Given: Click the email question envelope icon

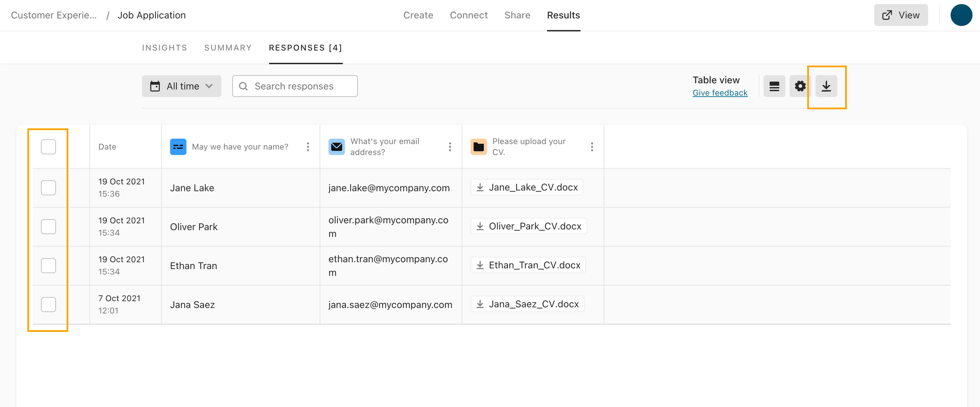Looking at the screenshot, I should pyautogui.click(x=337, y=147).
